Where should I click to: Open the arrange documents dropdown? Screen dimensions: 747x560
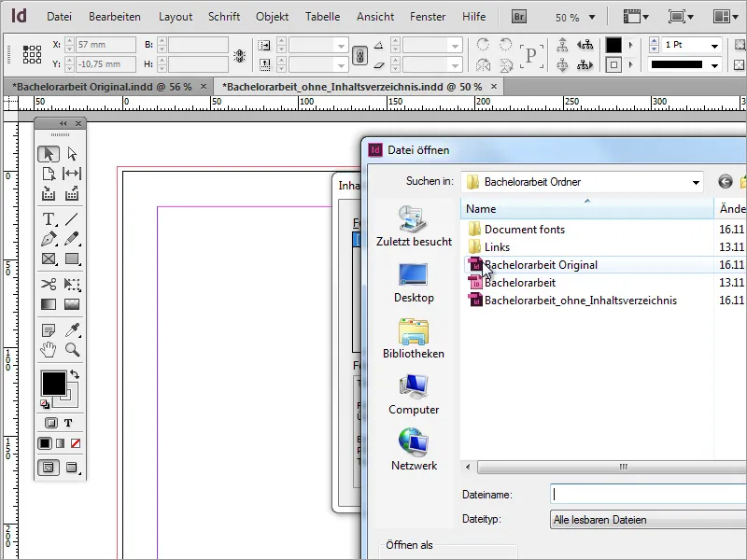click(726, 17)
